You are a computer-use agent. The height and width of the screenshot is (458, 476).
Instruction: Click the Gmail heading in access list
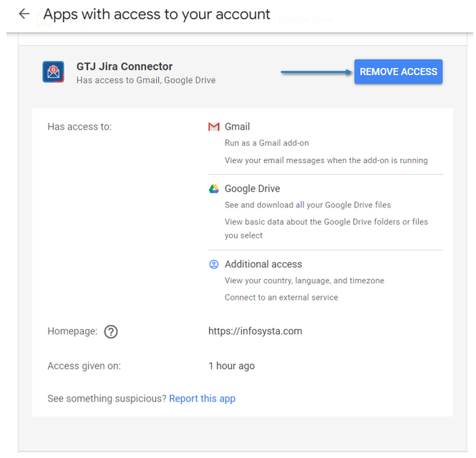pos(237,127)
